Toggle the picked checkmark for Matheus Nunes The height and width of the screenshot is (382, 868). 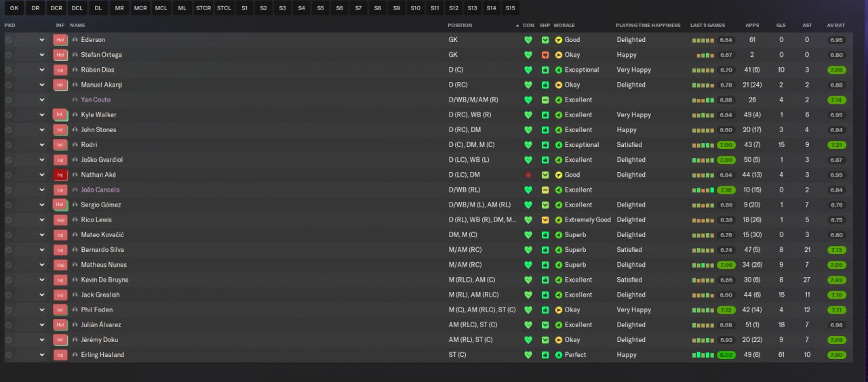[8, 265]
